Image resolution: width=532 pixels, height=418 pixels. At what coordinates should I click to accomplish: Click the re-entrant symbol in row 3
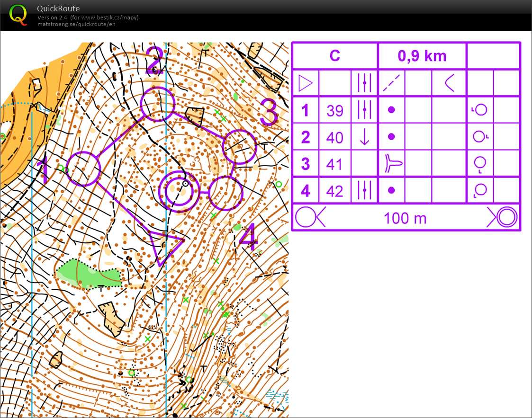[391, 164]
